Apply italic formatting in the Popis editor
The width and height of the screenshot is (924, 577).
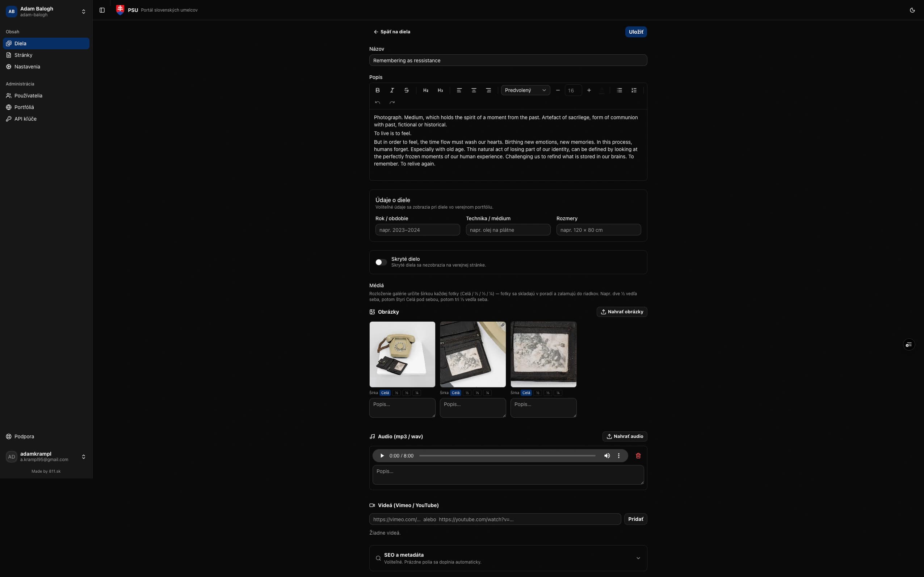point(392,91)
